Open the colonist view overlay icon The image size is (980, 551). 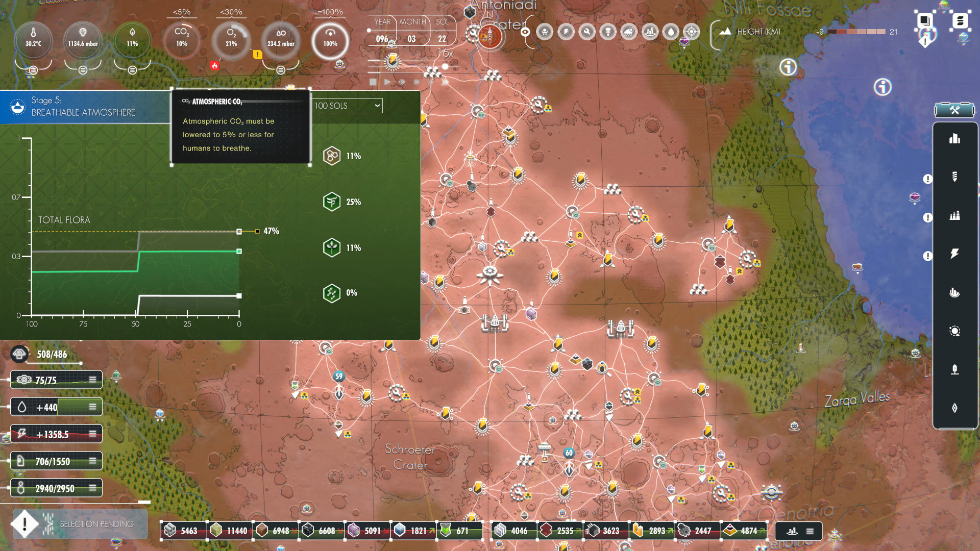click(545, 32)
